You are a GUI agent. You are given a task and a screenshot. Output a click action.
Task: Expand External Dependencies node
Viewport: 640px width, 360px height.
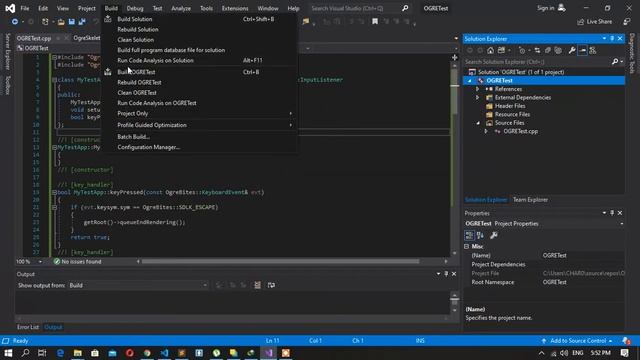[478, 98]
